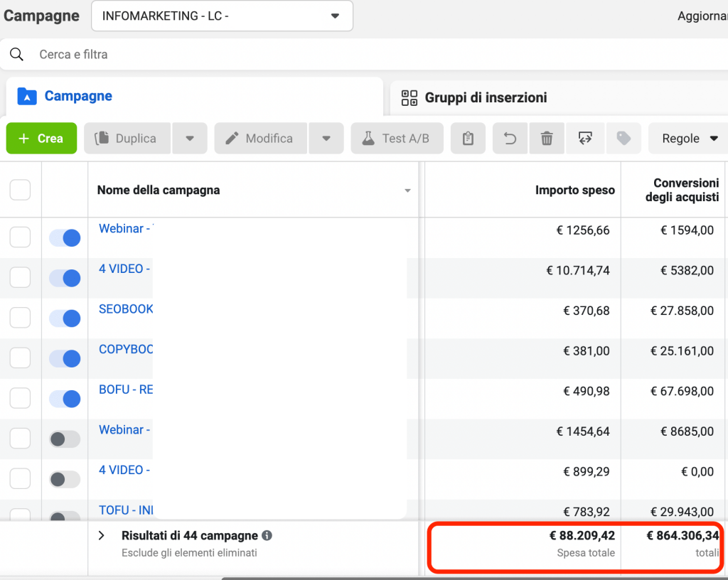This screenshot has height=580, width=728.
Task: Disable the COPYBOOK campaign switch
Action: tap(65, 358)
